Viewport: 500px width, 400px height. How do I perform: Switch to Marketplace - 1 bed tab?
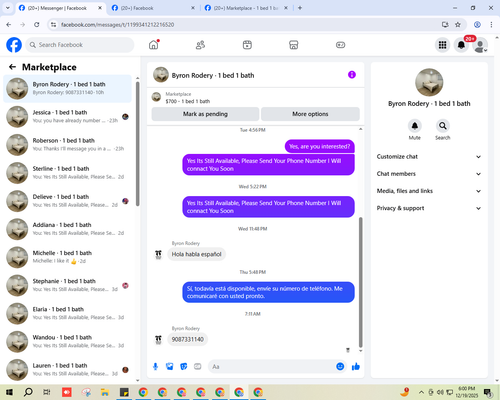tap(247, 8)
